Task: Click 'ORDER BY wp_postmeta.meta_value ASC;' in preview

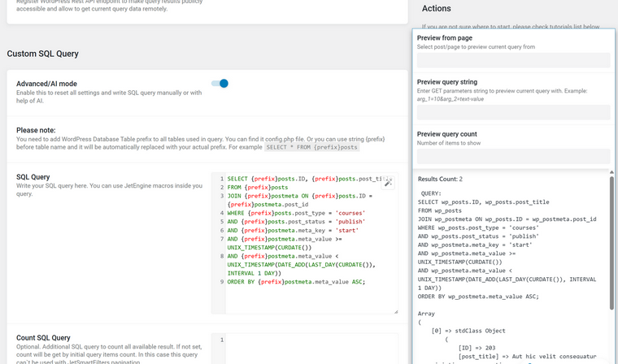Action: (478, 297)
